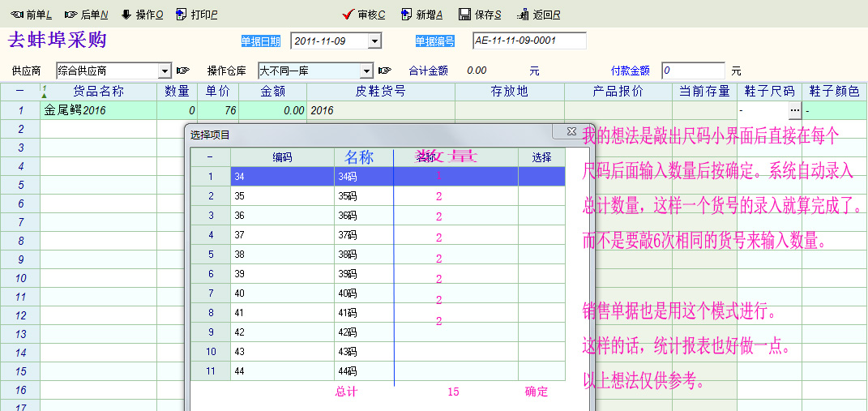This screenshot has height=411, width=868.
Task: Click the 货品名称 column header
Action: 98,92
